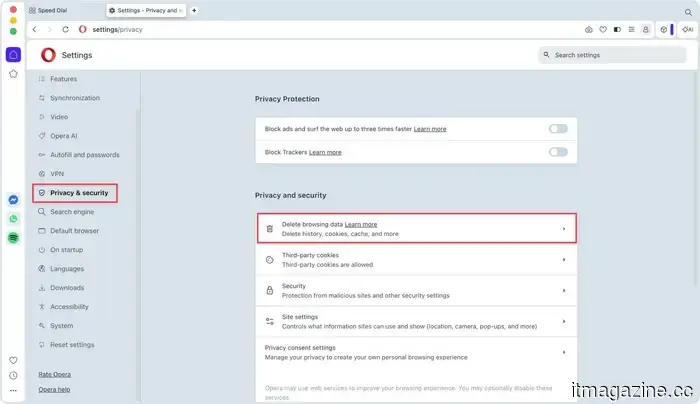This screenshot has height=404, width=700.
Task: Click the forward navigation arrow
Action: (50, 29)
